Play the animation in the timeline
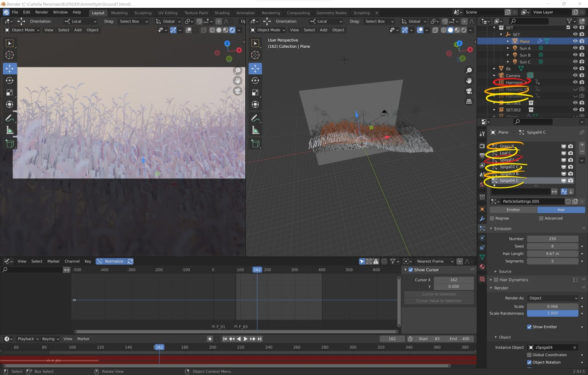The height and width of the screenshot is (375, 588). 245,339
